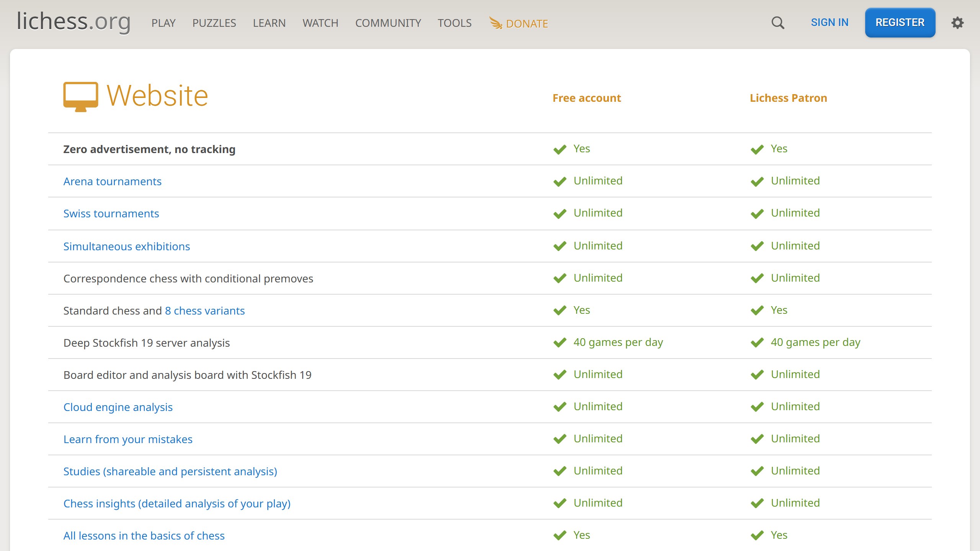This screenshot has width=980, height=551.
Task: Open the Simultaneous exhibitions link
Action: [127, 246]
